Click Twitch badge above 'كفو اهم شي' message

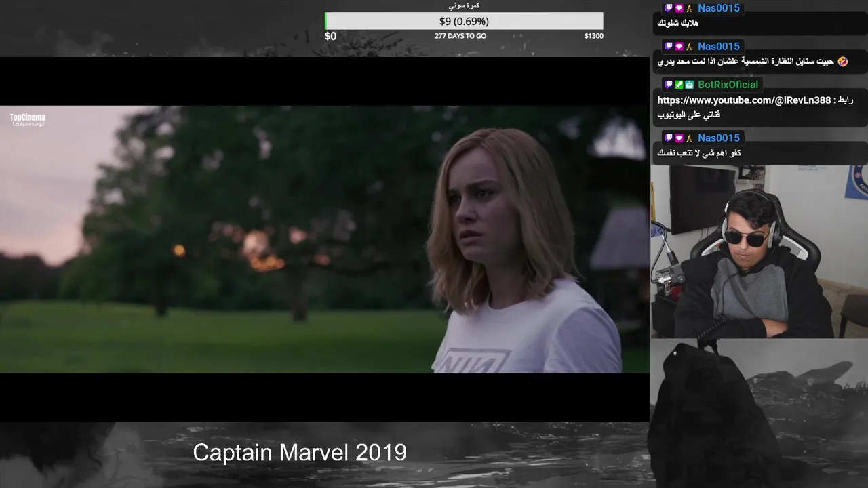669,138
